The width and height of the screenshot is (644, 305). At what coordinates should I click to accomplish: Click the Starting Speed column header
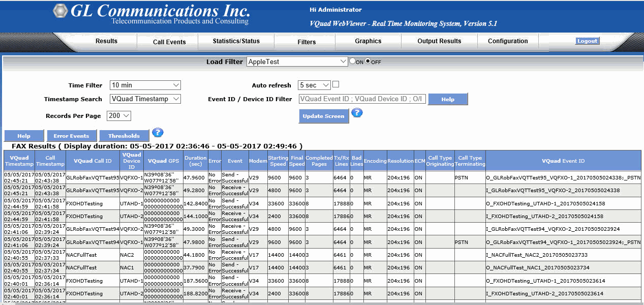click(278, 161)
